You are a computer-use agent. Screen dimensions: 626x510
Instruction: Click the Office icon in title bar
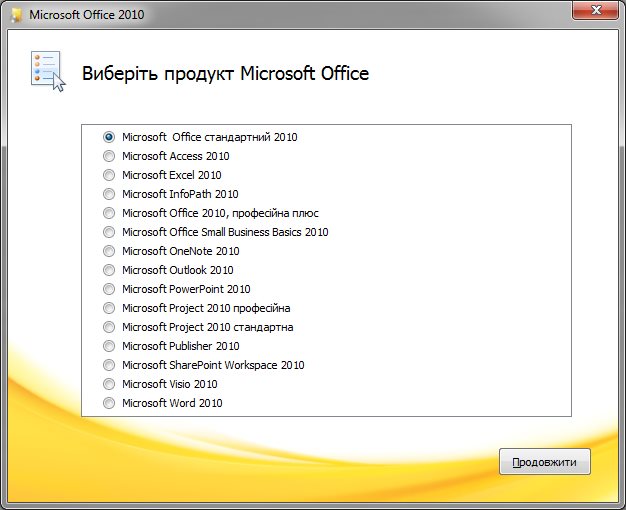point(16,16)
